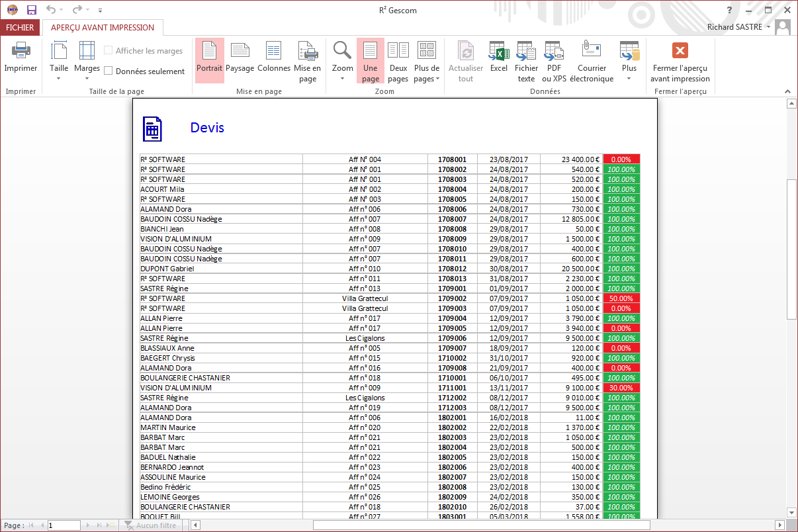The image size is (798, 532).
Task: Click Actualiser tout button
Action: coord(466,60)
